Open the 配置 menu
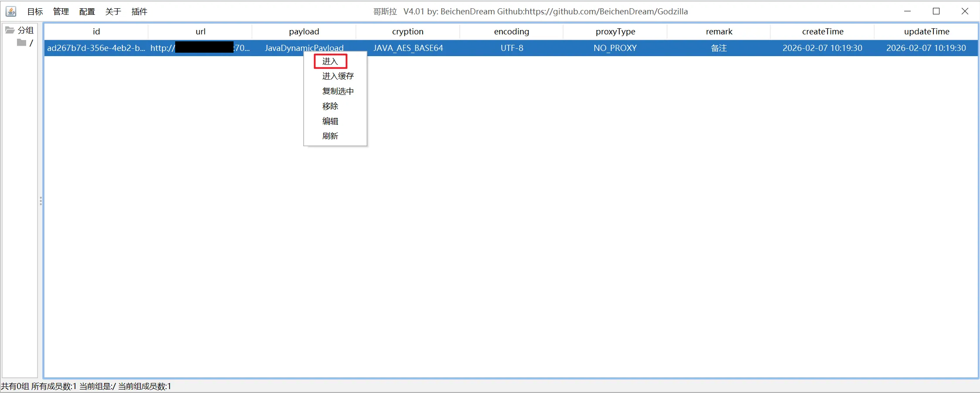Viewport: 980px width, 393px height. click(x=87, y=12)
